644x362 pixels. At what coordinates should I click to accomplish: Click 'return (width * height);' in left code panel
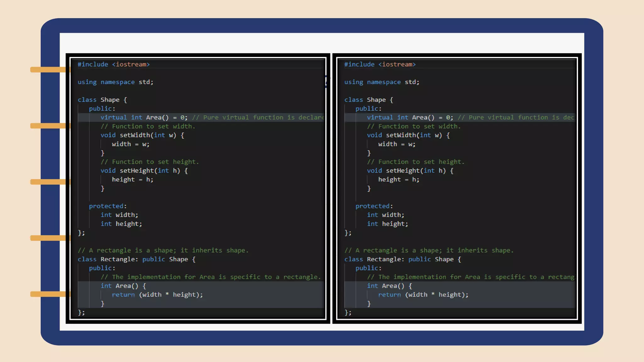157,295
